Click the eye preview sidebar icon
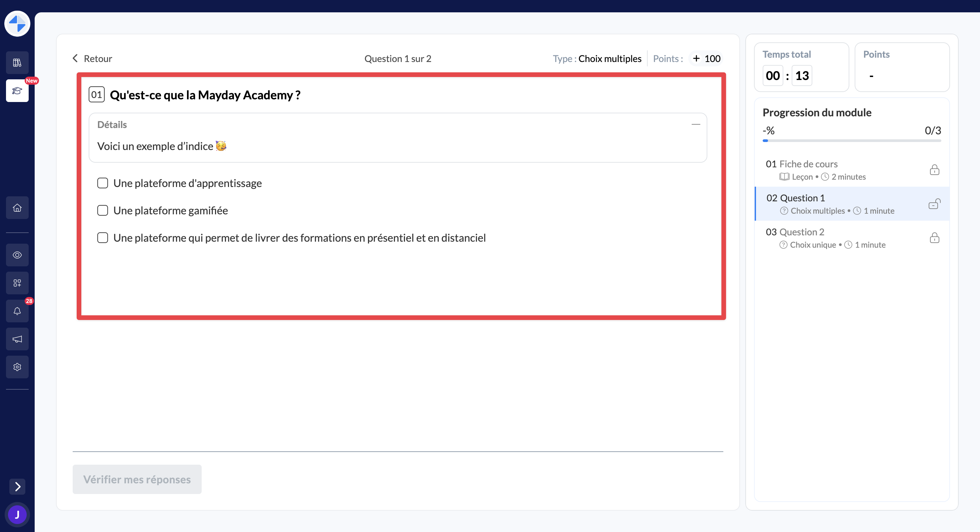This screenshot has width=980, height=532. click(17, 255)
